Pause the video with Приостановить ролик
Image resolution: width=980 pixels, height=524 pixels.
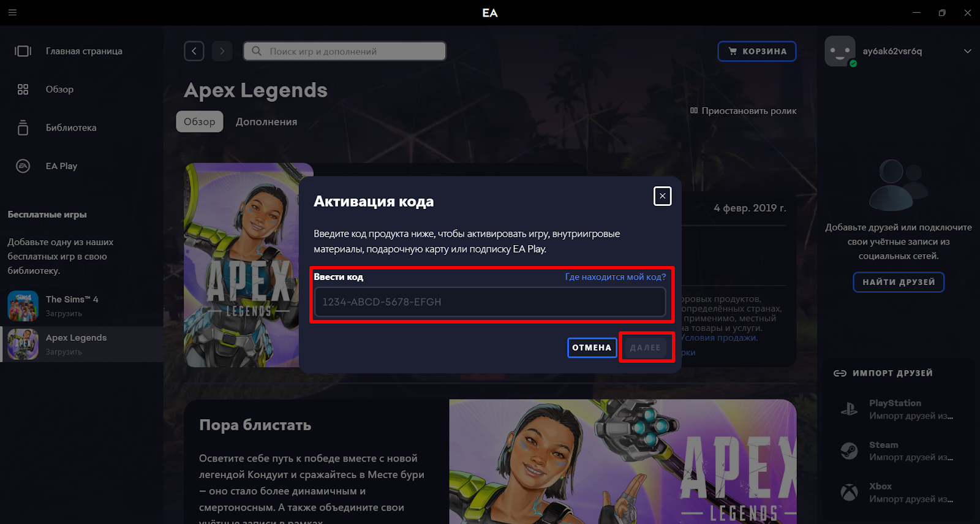(x=743, y=111)
